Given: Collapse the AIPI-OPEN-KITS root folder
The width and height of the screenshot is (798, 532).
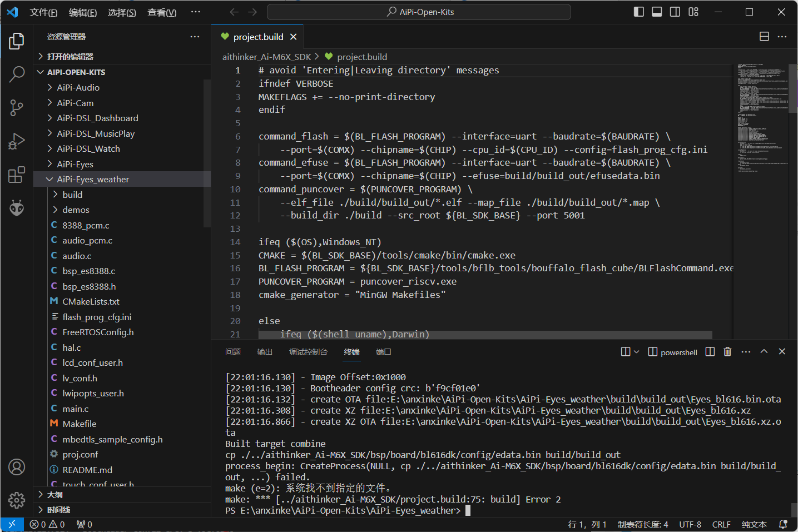Looking at the screenshot, I should tap(122, 72).
